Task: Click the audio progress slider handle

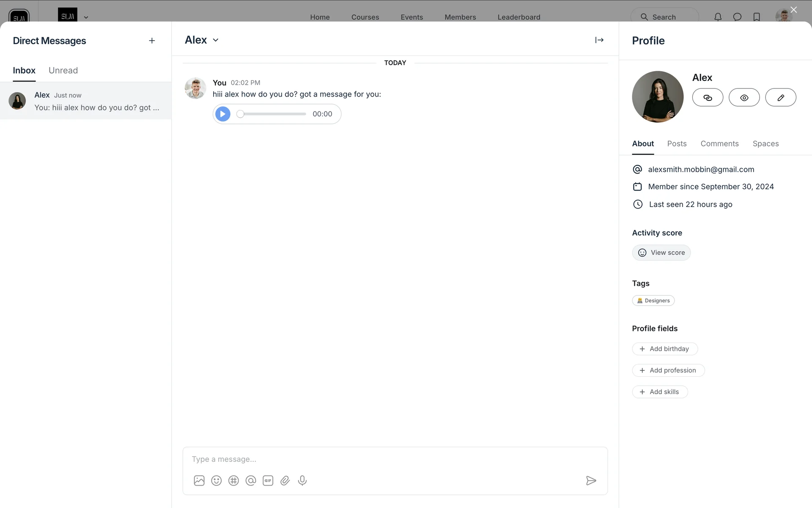Action: point(240,114)
